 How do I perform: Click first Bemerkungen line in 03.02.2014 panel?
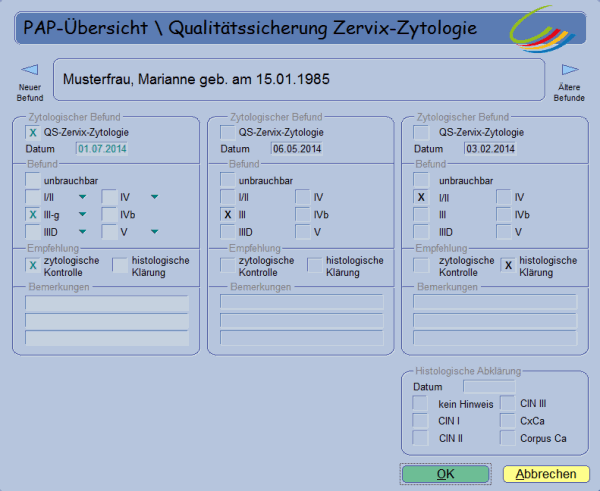494,302
